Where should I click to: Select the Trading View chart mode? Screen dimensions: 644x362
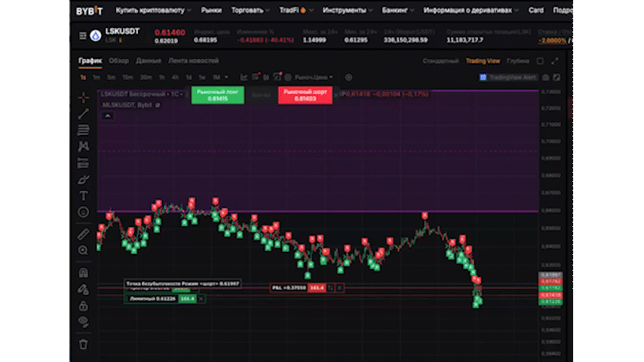pyautogui.click(x=483, y=61)
